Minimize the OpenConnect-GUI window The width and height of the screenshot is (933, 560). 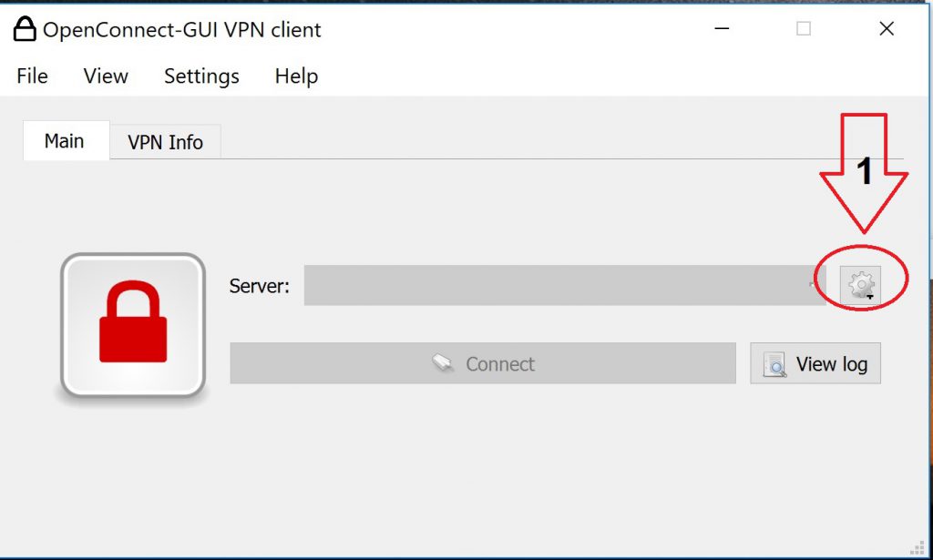tap(721, 29)
